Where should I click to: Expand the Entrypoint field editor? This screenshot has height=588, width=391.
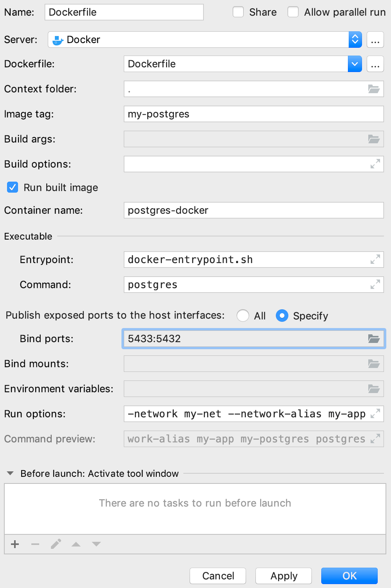coord(375,260)
